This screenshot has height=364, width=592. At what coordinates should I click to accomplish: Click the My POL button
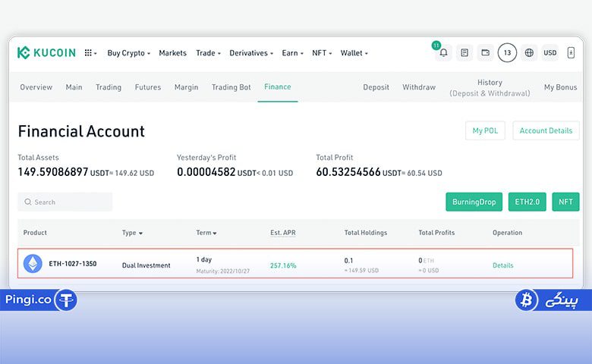click(485, 130)
